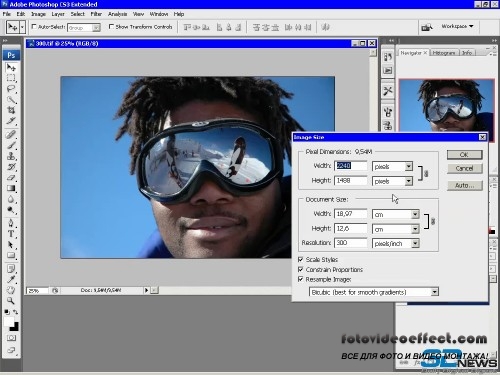Image resolution: width=500 pixels, height=375 pixels.
Task: Click the black background color swatch
Action: (x=14, y=327)
